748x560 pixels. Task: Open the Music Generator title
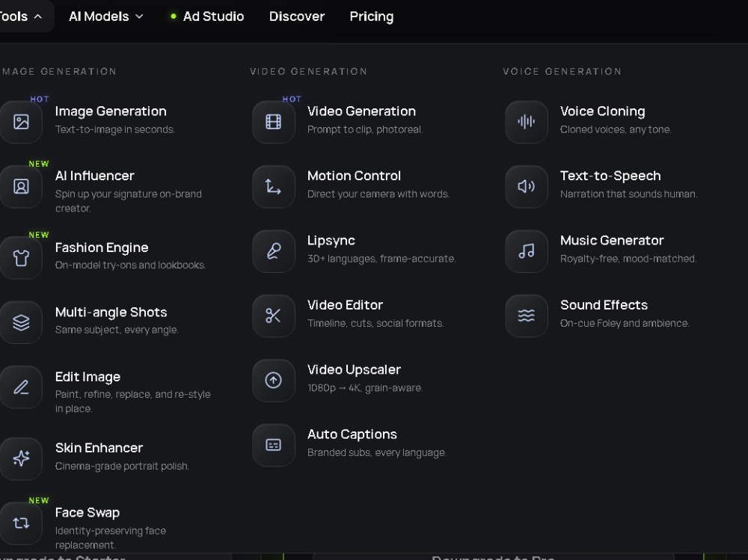click(612, 241)
